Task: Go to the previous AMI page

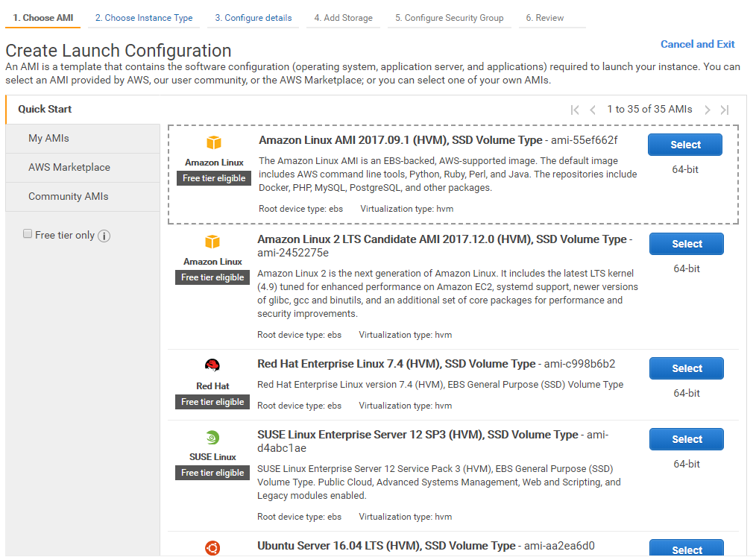Action: click(x=593, y=110)
